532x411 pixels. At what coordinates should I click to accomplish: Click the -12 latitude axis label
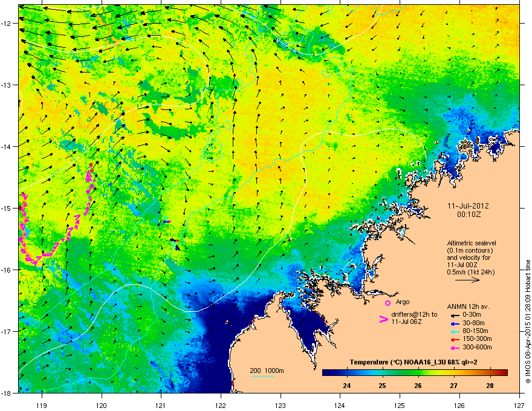tap(7, 23)
